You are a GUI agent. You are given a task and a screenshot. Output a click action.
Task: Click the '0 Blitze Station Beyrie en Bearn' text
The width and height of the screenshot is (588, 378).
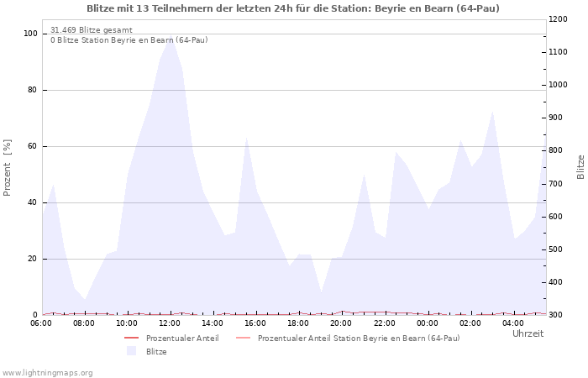pyautogui.click(x=129, y=40)
